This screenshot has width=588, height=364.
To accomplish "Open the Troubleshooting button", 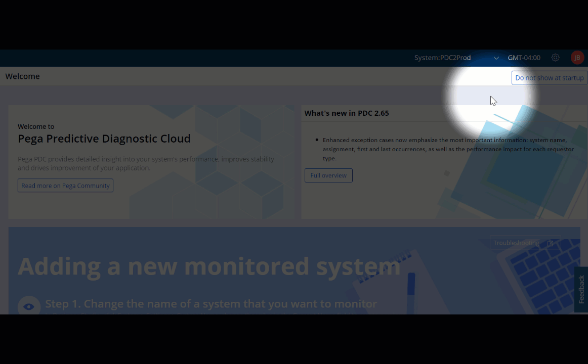I will click(516, 243).
